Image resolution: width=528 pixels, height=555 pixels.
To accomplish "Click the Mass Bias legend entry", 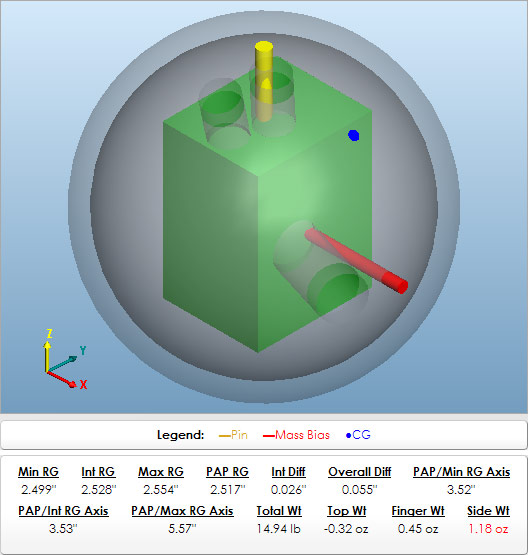I will point(296,435).
